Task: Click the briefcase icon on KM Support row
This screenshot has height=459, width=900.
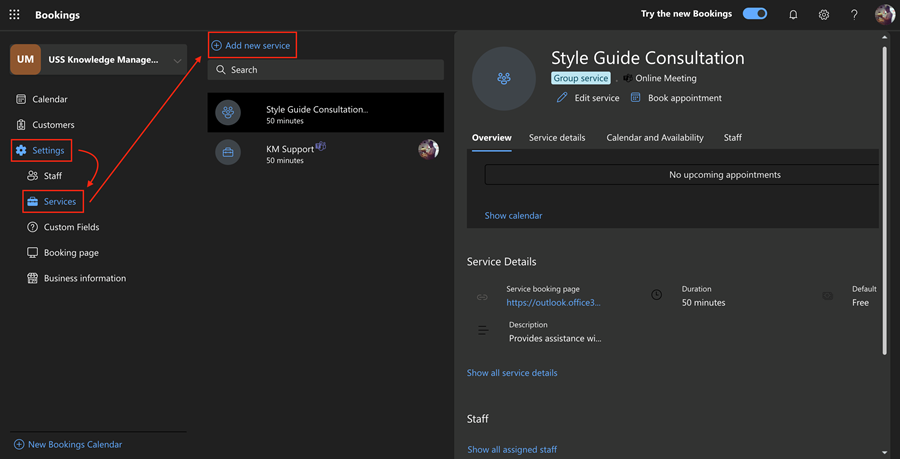Action: (228, 152)
